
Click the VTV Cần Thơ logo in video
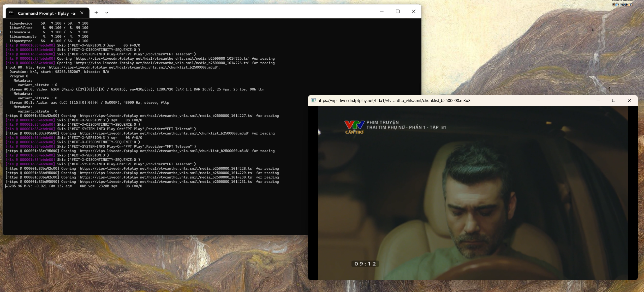coord(354,127)
